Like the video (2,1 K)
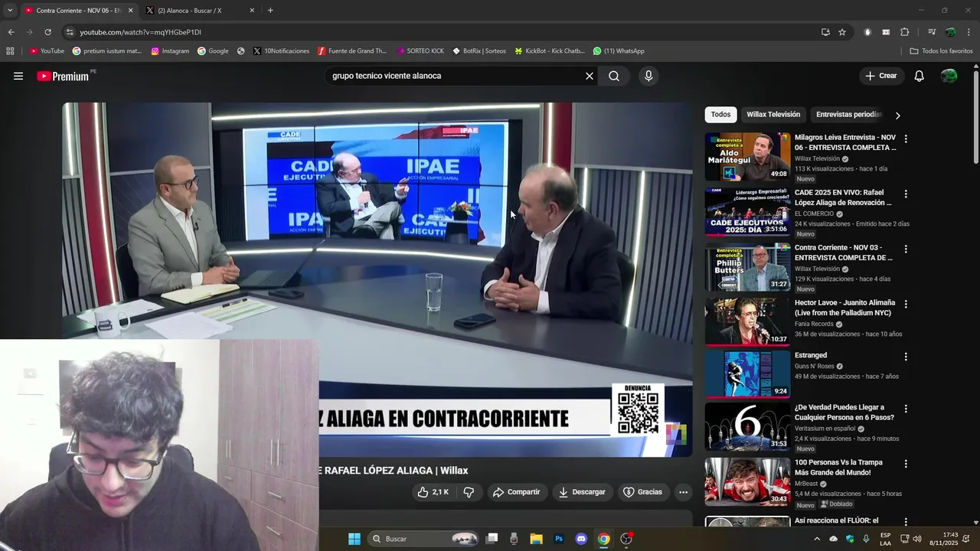Viewport: 980px width, 551px height. [433, 492]
